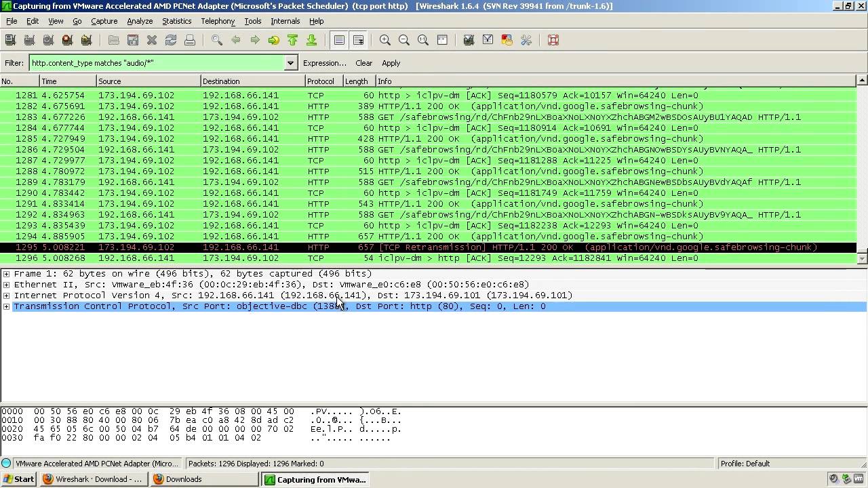Expand the Ethernet II frame details
Image resolution: width=868 pixels, height=488 pixels.
pyautogui.click(x=5, y=285)
